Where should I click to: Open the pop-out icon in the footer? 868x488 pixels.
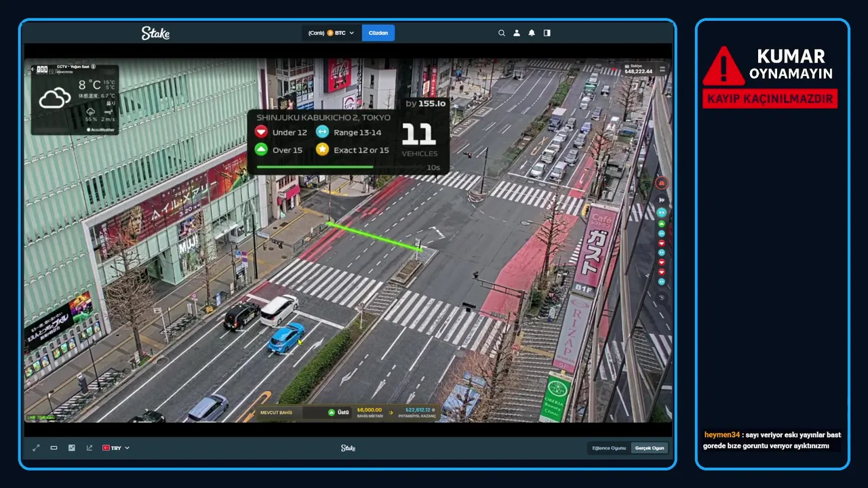[x=89, y=448]
